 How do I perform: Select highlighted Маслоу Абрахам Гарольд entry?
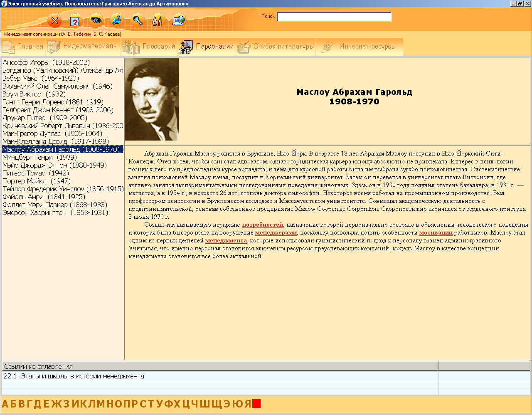point(63,150)
